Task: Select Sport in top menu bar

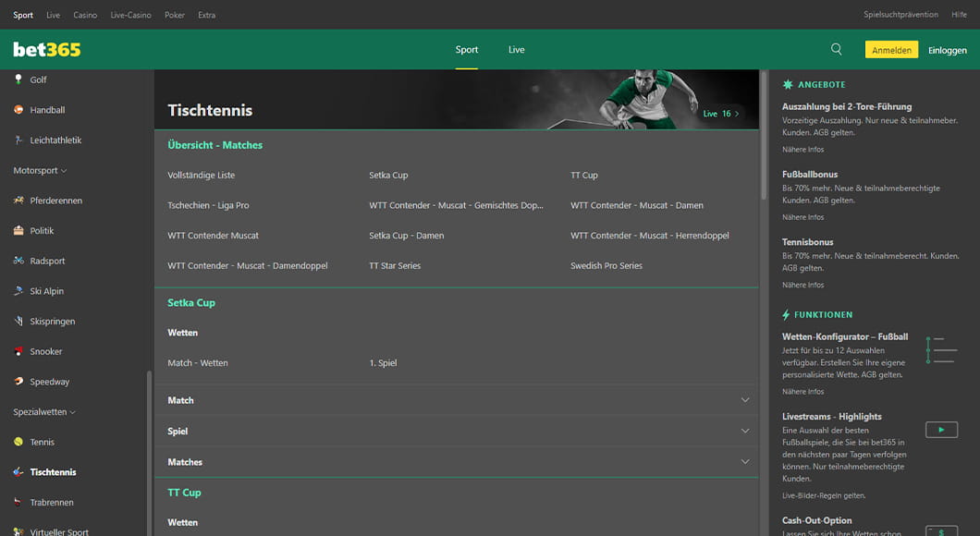Action: tap(23, 15)
